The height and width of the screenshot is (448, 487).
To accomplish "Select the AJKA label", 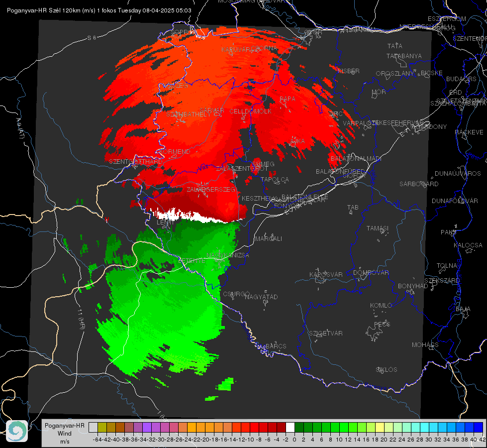I will coord(297,141).
